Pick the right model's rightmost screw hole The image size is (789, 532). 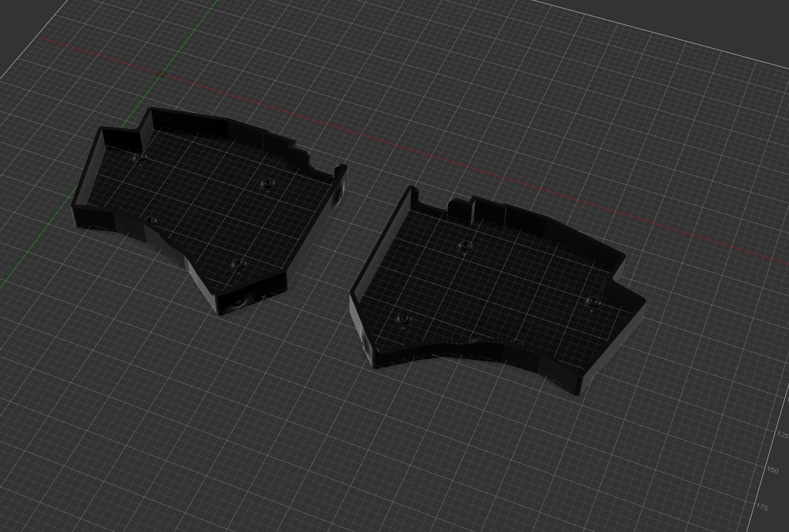coord(594,301)
